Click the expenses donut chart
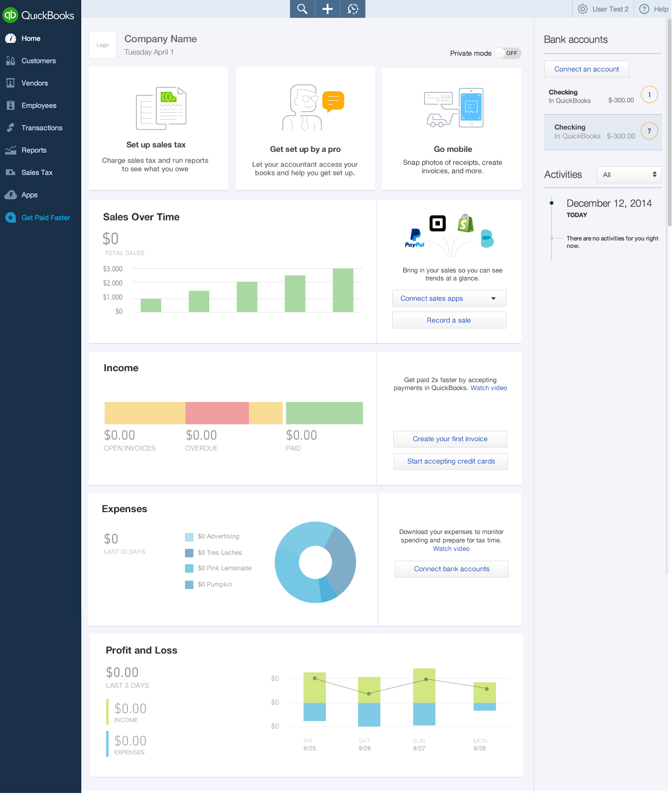The width and height of the screenshot is (672, 794). click(x=315, y=562)
